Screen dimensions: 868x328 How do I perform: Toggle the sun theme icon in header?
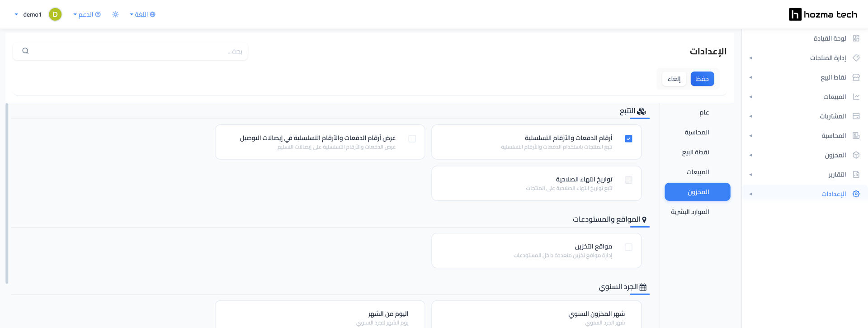(115, 14)
